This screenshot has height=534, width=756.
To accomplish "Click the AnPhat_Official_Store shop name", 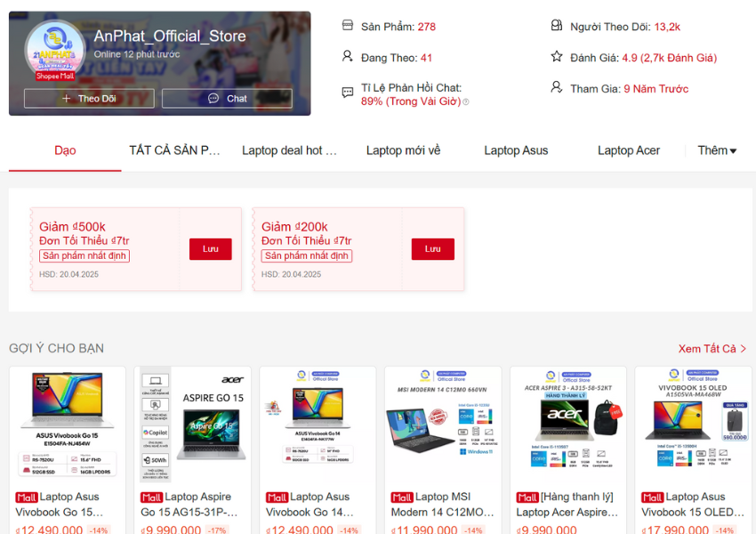I will pyautogui.click(x=170, y=36).
